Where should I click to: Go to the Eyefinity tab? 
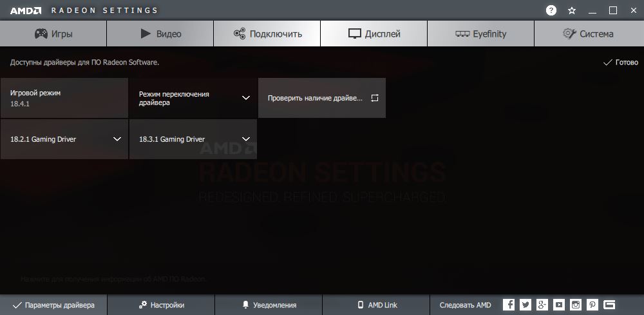[x=480, y=33]
